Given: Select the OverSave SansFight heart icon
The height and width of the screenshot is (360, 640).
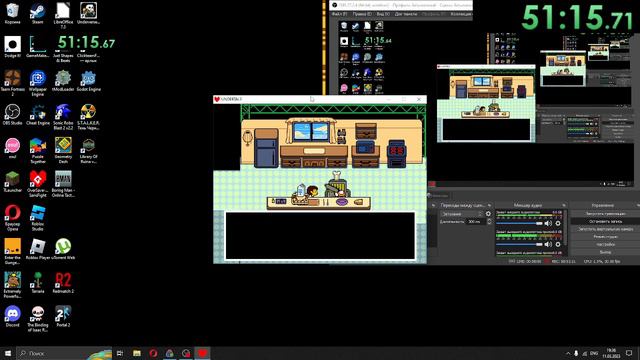Looking at the screenshot, I should (x=38, y=184).
